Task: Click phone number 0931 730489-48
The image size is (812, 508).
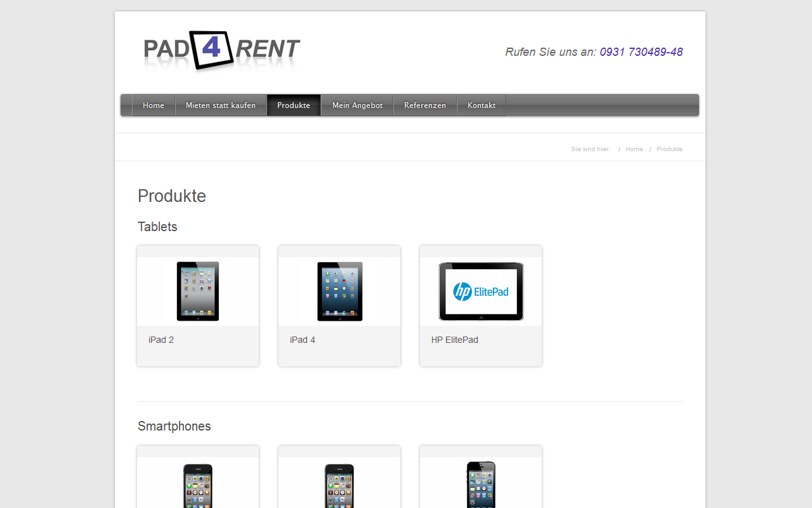Action: (641, 52)
